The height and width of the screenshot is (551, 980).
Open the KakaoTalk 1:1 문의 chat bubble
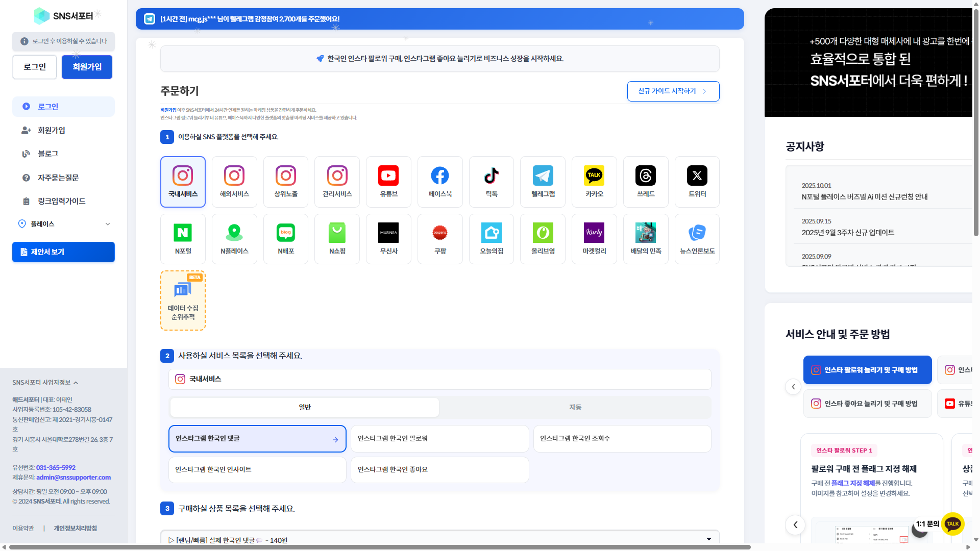click(952, 523)
